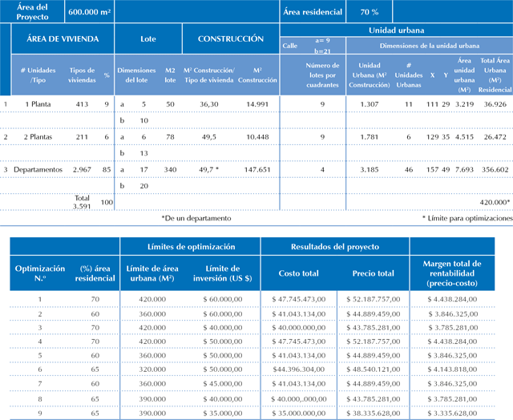This screenshot has width=513, height=420.
Task: Select the '420.000*' total limit cell
Action: click(495, 203)
